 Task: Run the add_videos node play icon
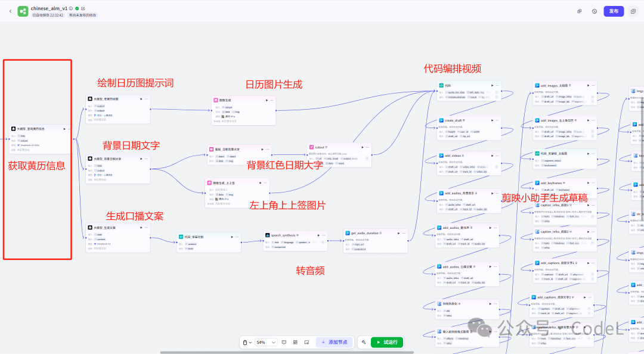[493, 156]
